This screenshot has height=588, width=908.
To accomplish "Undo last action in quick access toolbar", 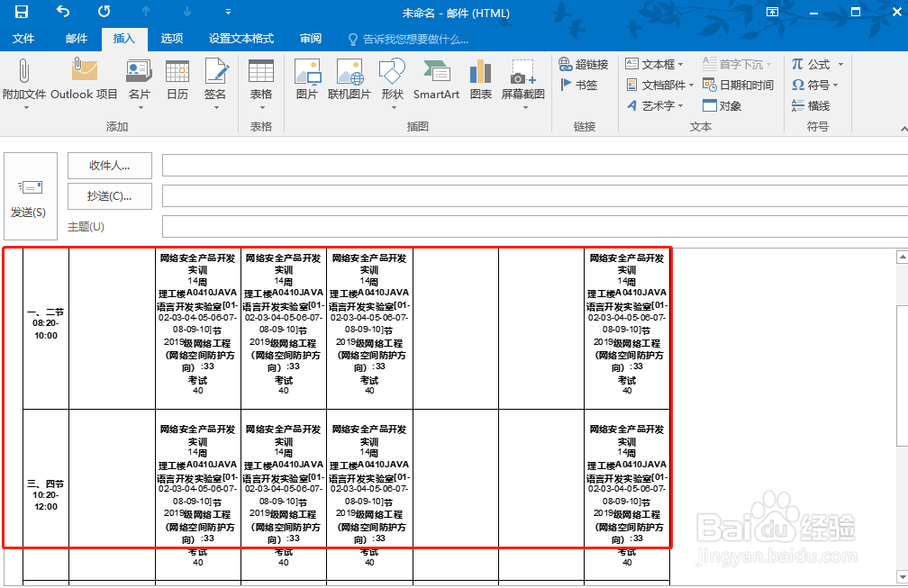I will 61,12.
